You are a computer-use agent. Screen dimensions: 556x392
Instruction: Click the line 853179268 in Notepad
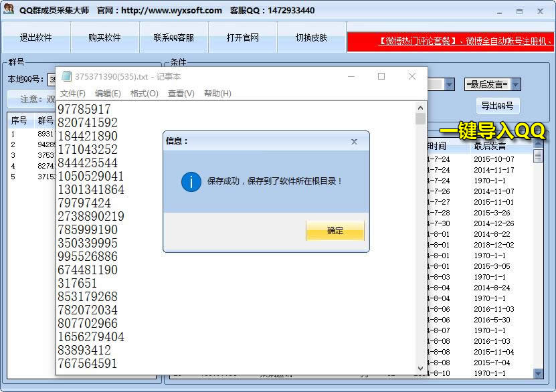click(x=88, y=296)
